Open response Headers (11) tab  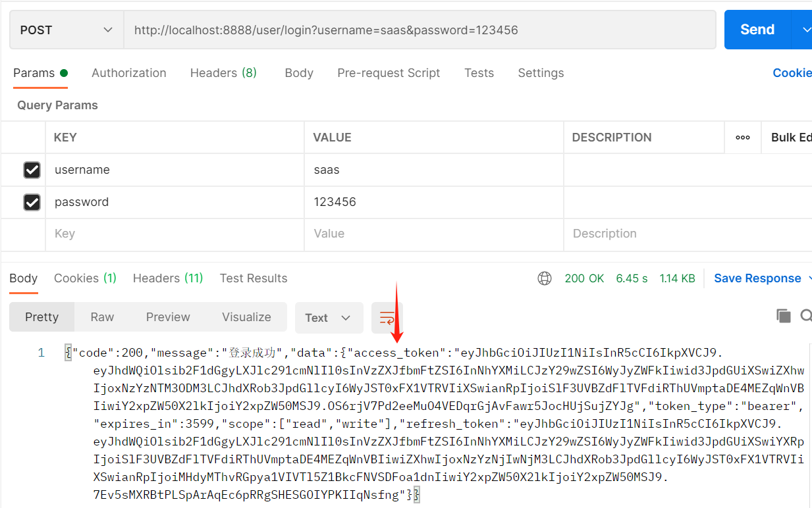click(x=168, y=278)
